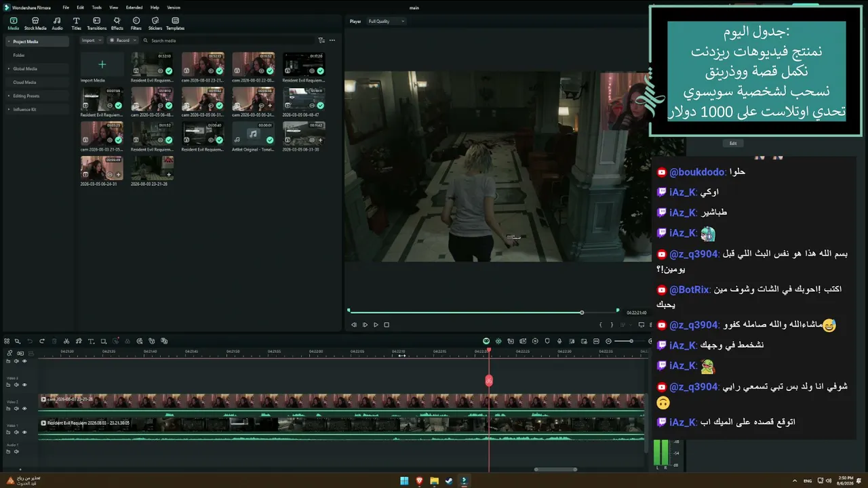Open the Full Quality player dropdown
Viewport: 868px width, 488px height.
(385, 22)
